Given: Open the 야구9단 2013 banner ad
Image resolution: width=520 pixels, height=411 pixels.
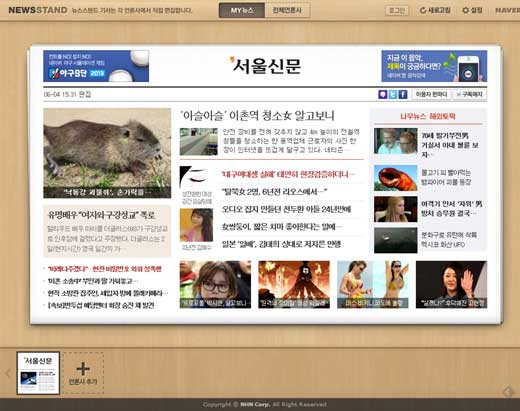Looking at the screenshot, I should [x=96, y=66].
